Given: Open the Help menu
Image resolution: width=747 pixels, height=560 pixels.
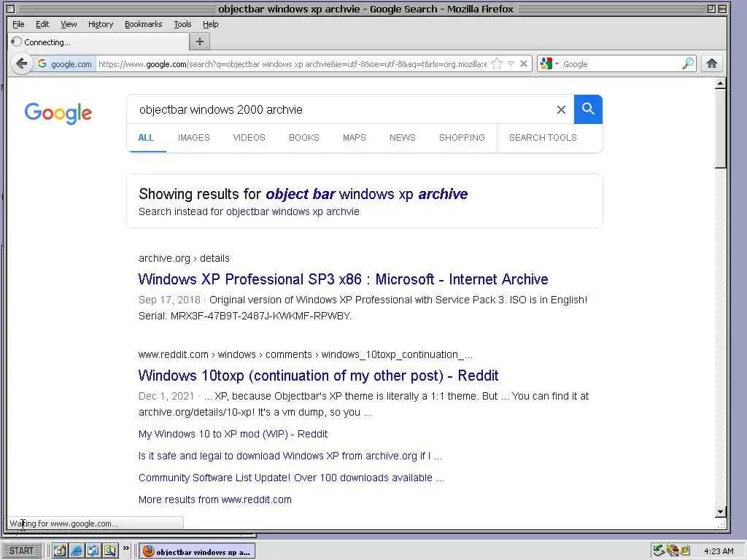Looking at the screenshot, I should (x=211, y=24).
